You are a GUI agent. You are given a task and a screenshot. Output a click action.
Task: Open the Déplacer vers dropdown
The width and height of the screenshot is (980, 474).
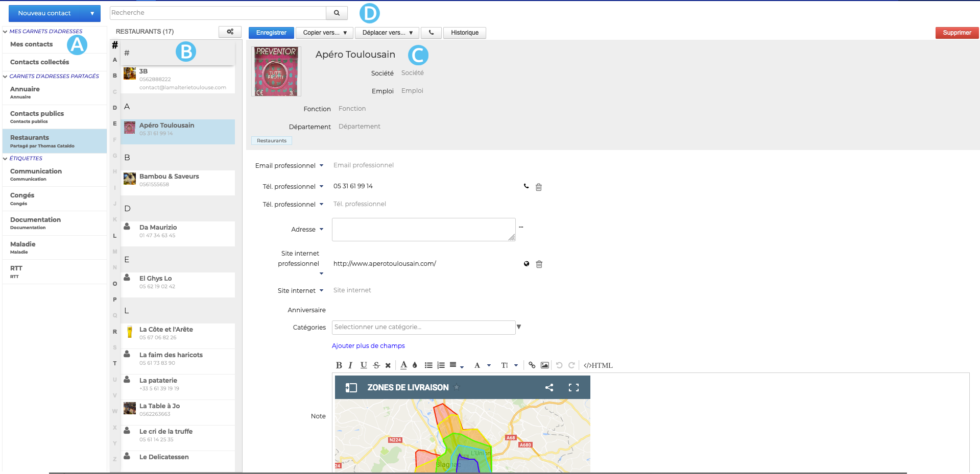pyautogui.click(x=387, y=33)
